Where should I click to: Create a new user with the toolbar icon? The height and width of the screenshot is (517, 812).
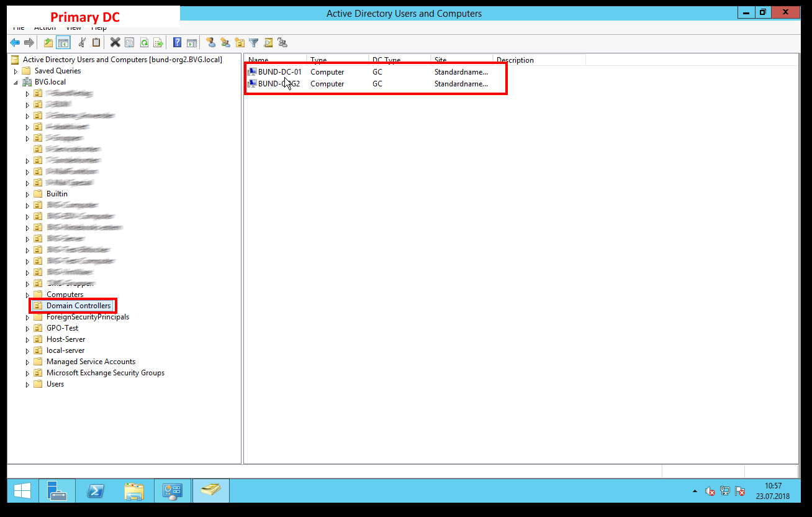pyautogui.click(x=211, y=42)
